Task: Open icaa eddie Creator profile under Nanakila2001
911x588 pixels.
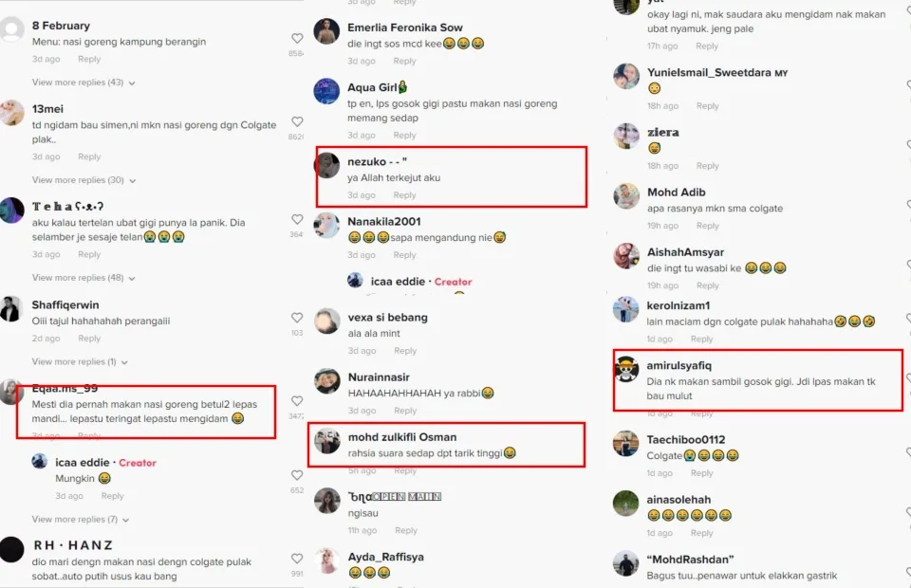Action: tap(398, 282)
